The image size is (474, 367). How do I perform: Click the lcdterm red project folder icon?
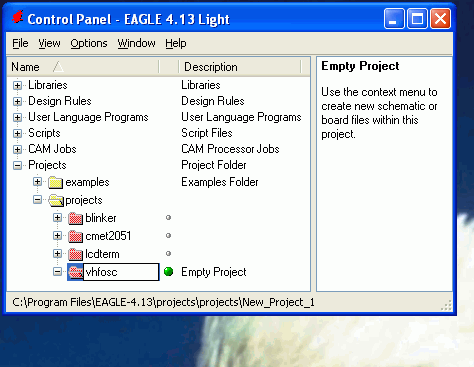point(75,254)
